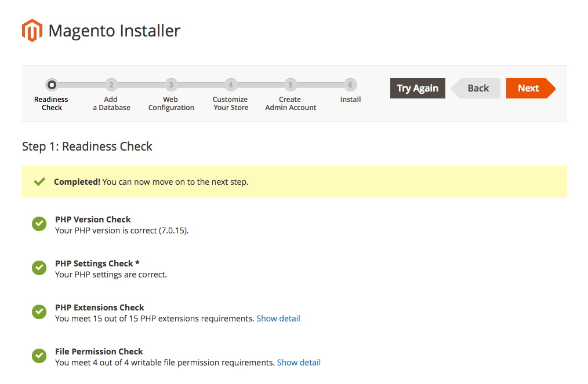Click the Install step label
The width and height of the screenshot is (588, 384).
pyautogui.click(x=351, y=99)
